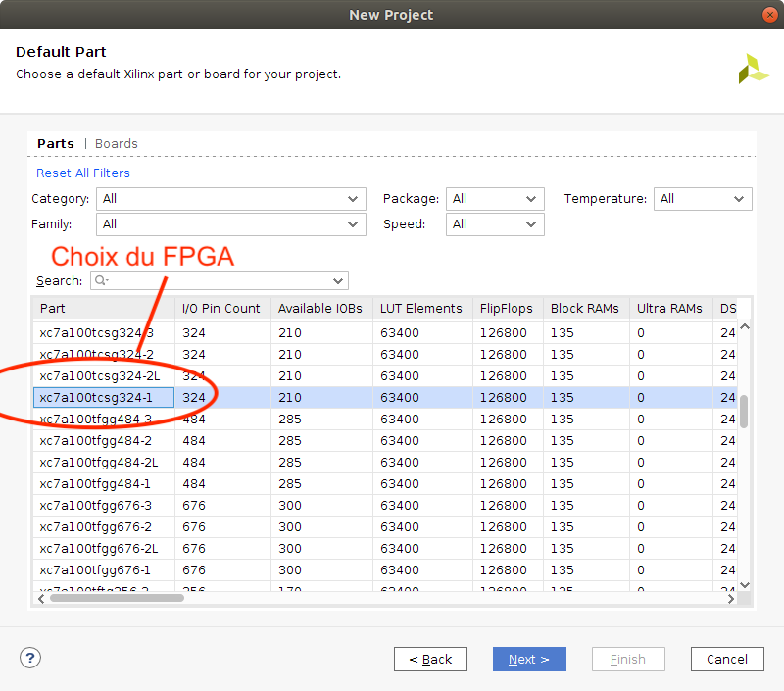Select part xc7a100tfgg676-2
This screenshot has width=784, height=691.
pos(104,527)
